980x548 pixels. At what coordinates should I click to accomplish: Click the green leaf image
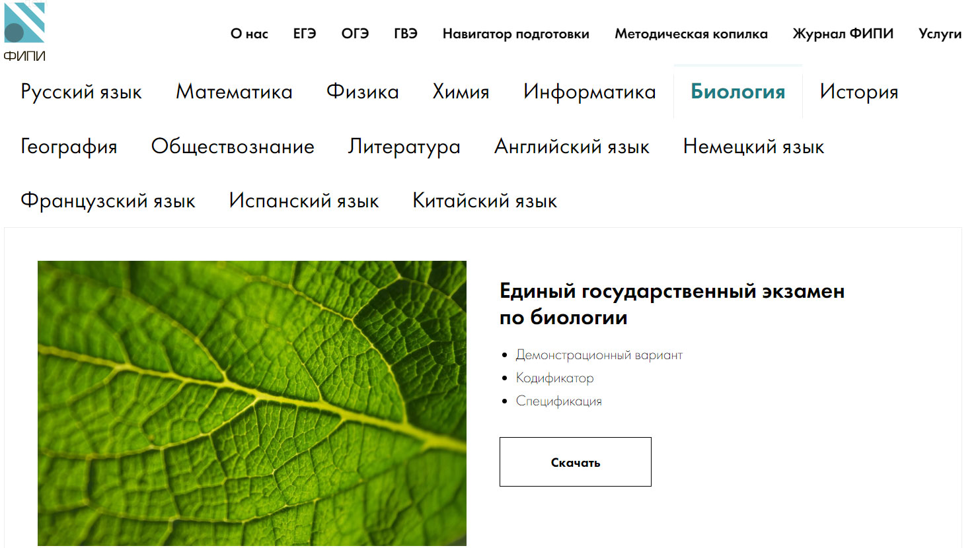click(252, 403)
